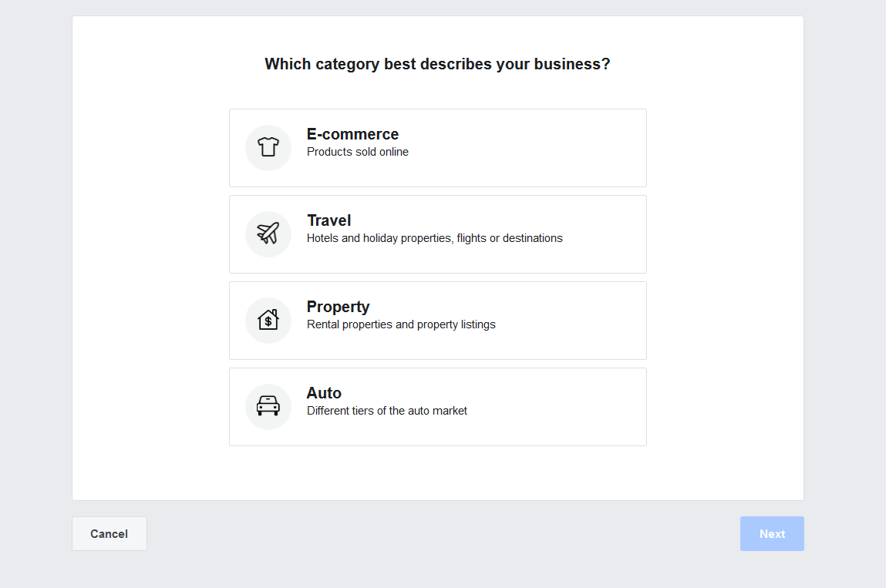886x588 pixels.
Task: Click "Different tiers of the auto market" text
Action: pyautogui.click(x=387, y=411)
